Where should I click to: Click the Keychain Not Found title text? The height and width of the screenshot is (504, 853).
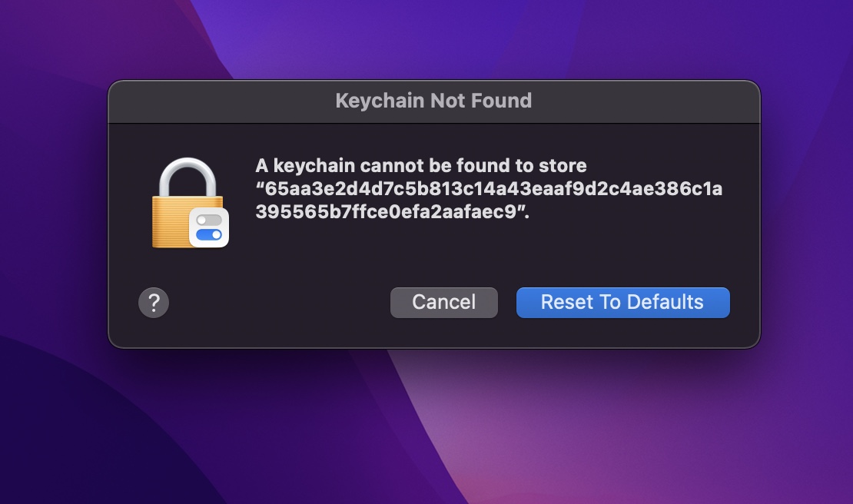[433, 101]
